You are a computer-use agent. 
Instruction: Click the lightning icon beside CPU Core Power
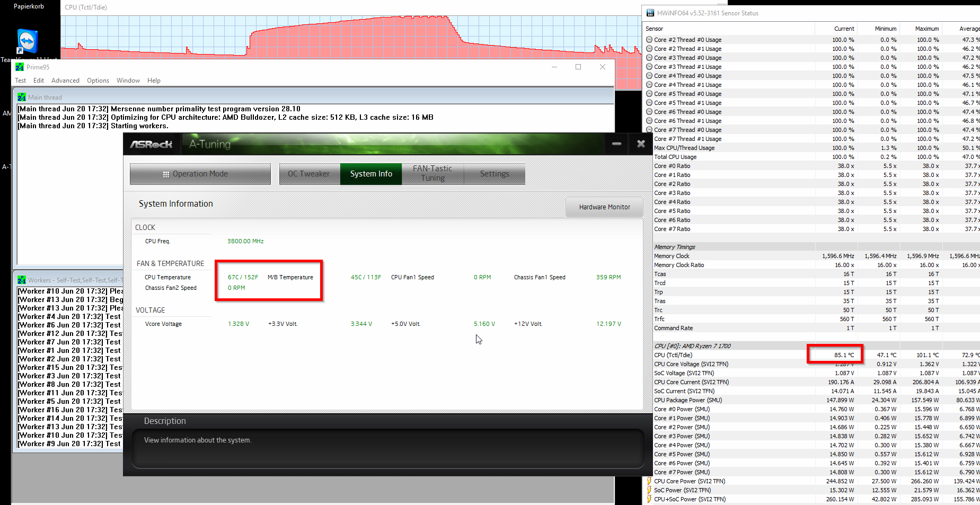[x=649, y=481]
